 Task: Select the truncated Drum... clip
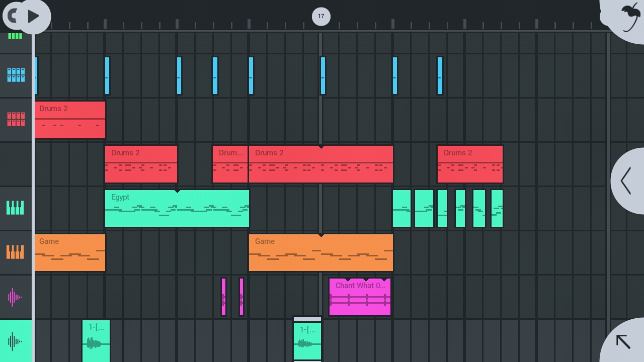pyautogui.click(x=230, y=164)
